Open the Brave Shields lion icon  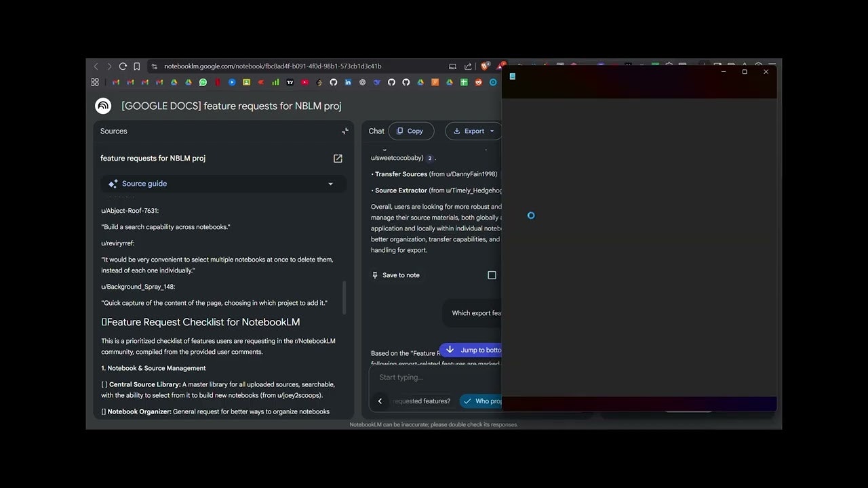485,66
